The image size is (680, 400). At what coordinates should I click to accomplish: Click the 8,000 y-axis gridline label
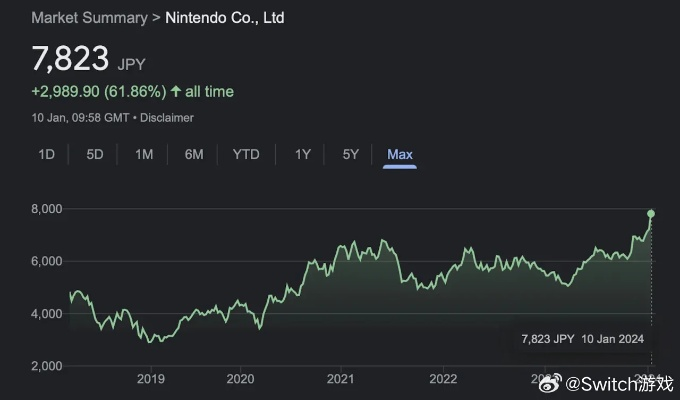point(46,208)
